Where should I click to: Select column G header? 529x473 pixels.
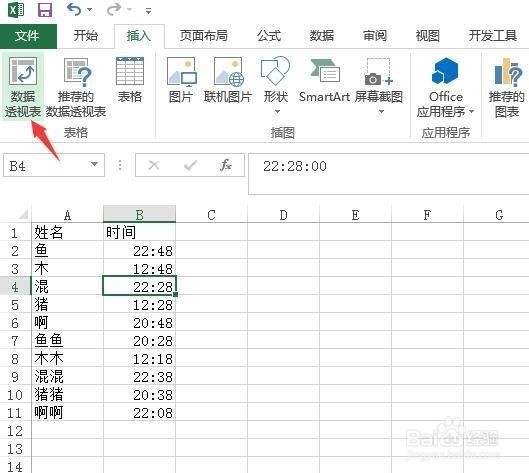point(497,215)
